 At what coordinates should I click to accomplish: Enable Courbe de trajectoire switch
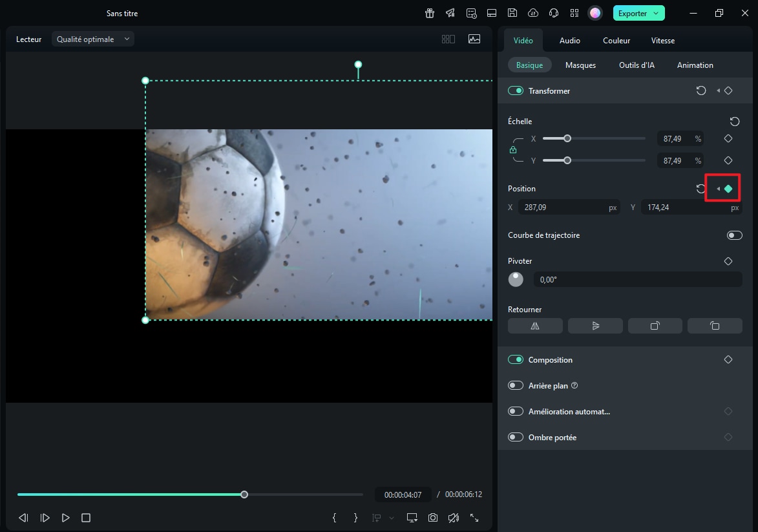coord(734,235)
